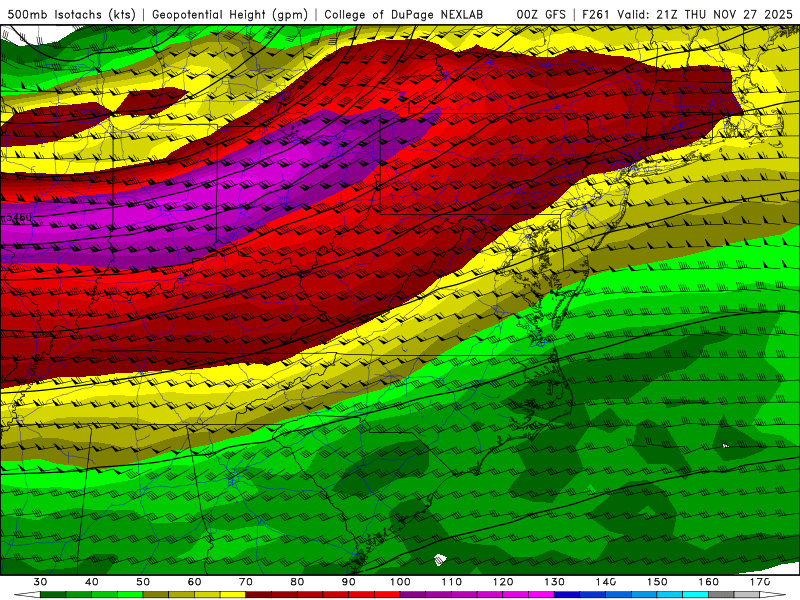Select the cyan 155-160 kt swatch
The width and height of the screenshot is (800, 600).
coord(695,595)
